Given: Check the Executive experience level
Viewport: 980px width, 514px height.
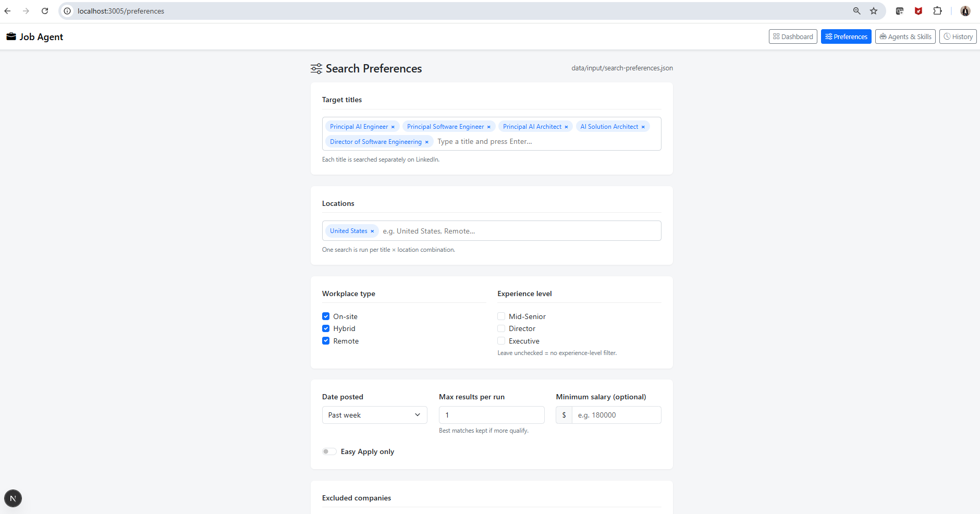Looking at the screenshot, I should [x=501, y=341].
